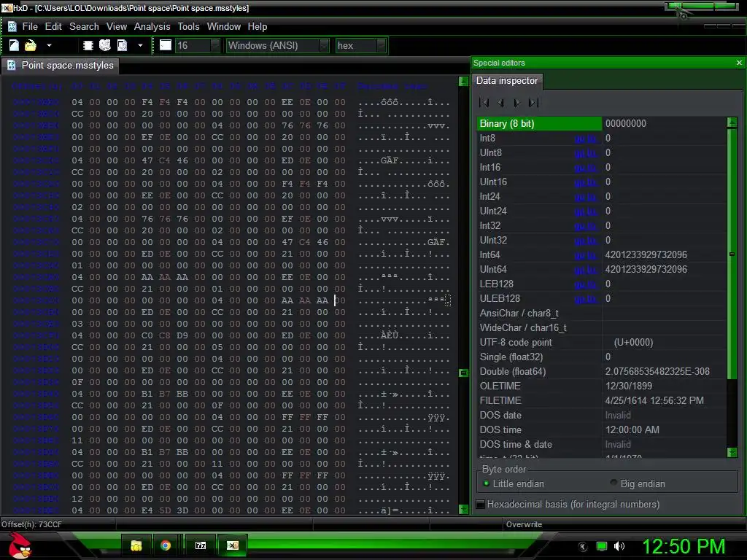
Task: Select Big endian byte order
Action: (x=638, y=484)
